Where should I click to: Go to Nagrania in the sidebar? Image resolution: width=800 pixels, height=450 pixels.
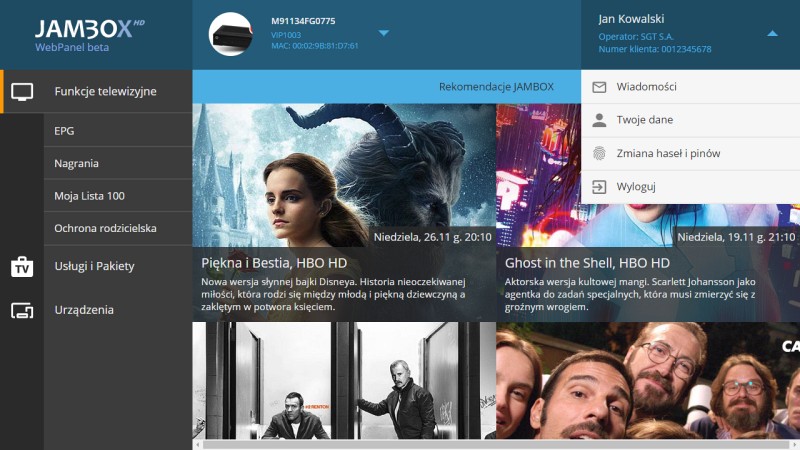tap(118, 163)
